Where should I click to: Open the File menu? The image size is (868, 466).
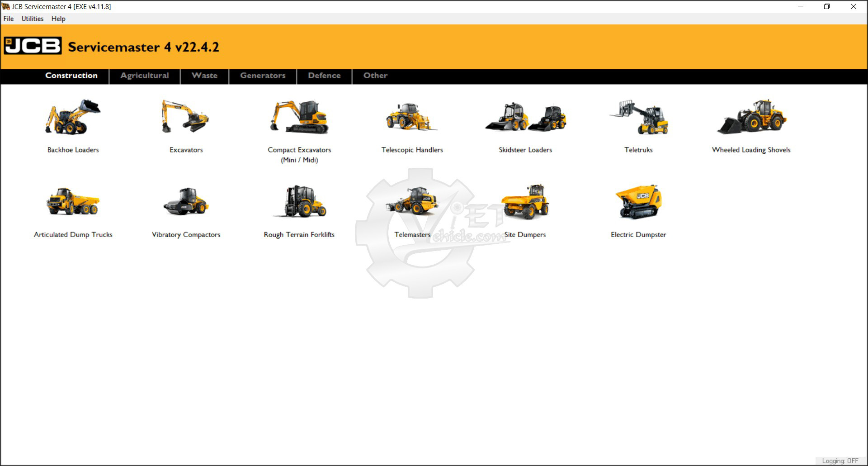[9, 19]
